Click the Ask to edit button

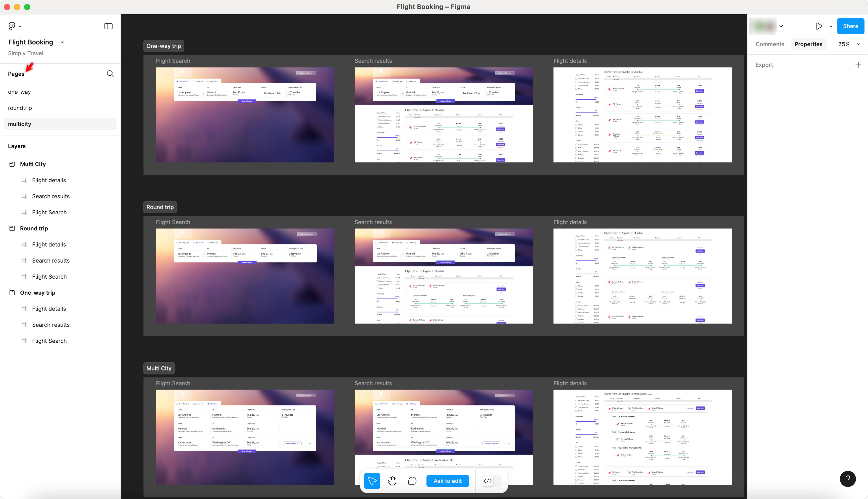(448, 480)
